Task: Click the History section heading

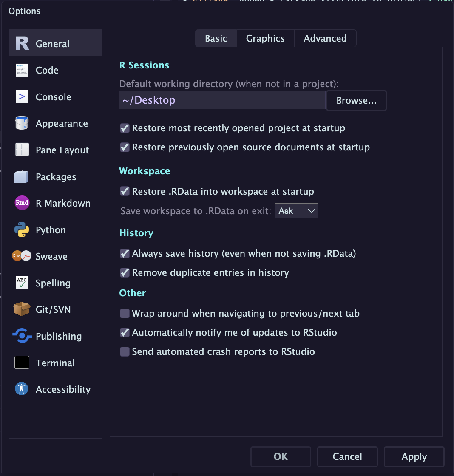Action: [x=136, y=233]
